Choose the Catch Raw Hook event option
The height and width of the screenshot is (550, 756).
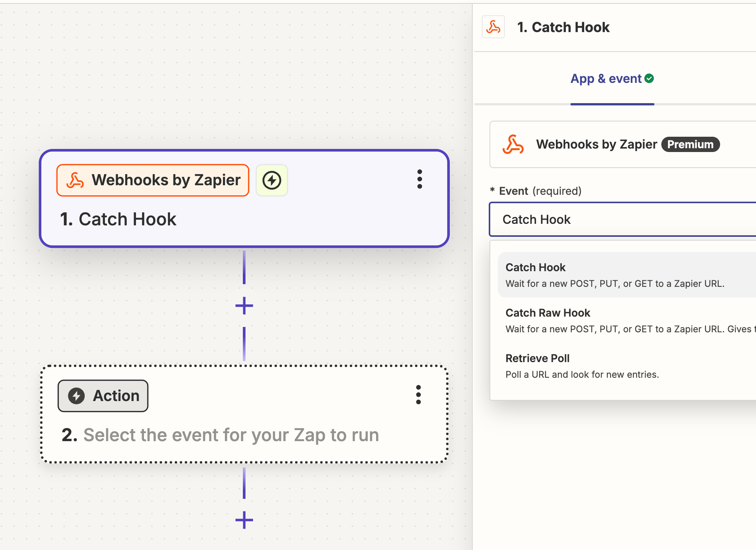coord(627,320)
